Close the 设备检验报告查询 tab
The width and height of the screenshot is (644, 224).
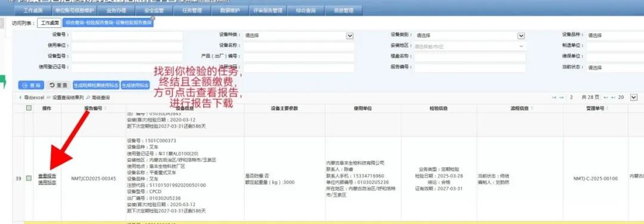click(153, 18)
